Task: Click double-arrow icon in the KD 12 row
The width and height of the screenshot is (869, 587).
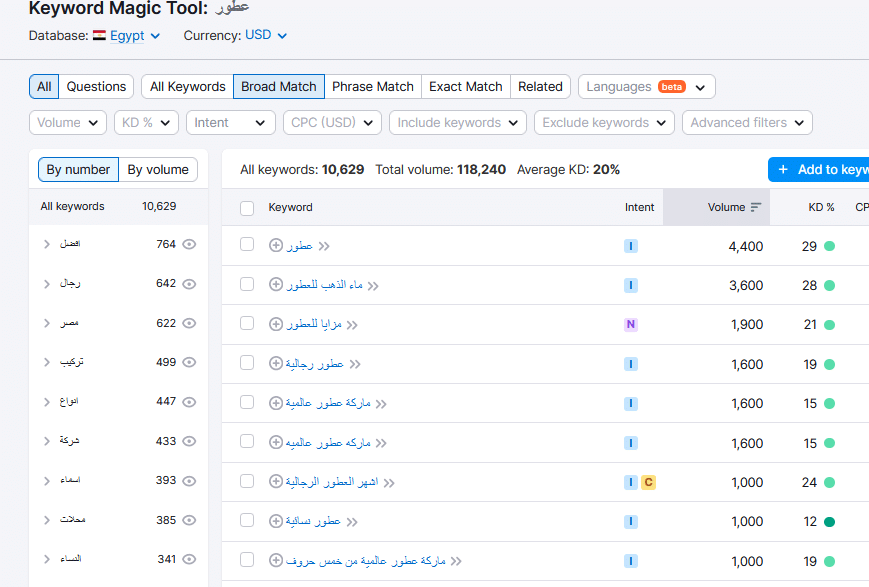Action: [x=352, y=522]
